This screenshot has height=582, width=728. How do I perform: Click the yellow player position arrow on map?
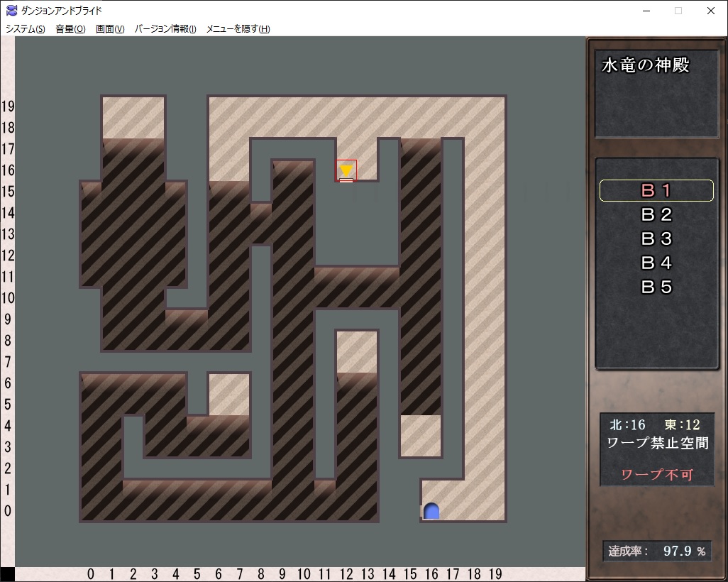[346, 170]
